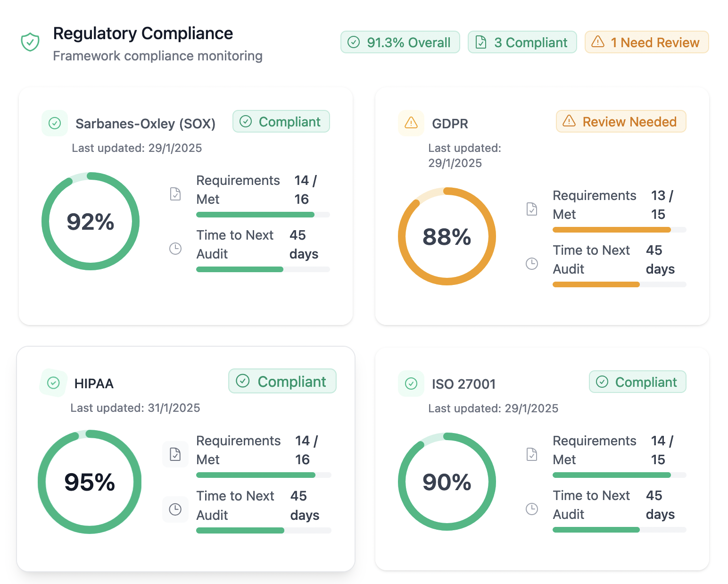This screenshot has width=728, height=584.
Task: Click the GDPR Time to Next Audit clock icon
Action: (532, 264)
